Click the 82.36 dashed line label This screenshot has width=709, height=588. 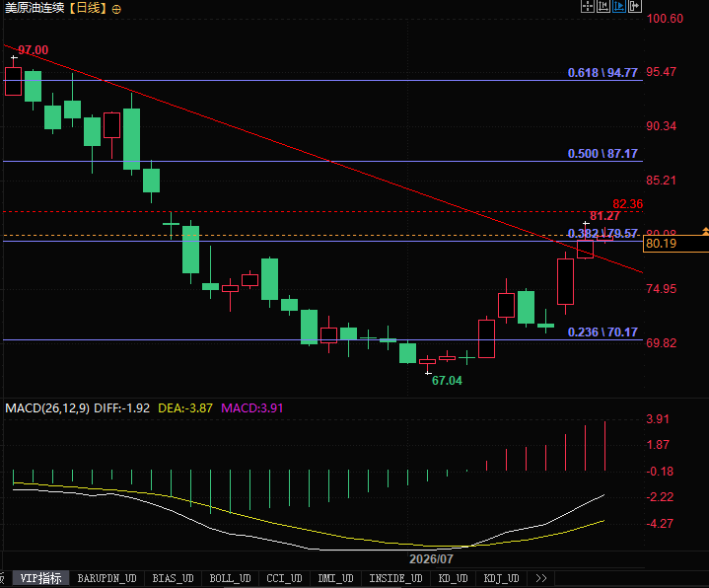pos(627,204)
